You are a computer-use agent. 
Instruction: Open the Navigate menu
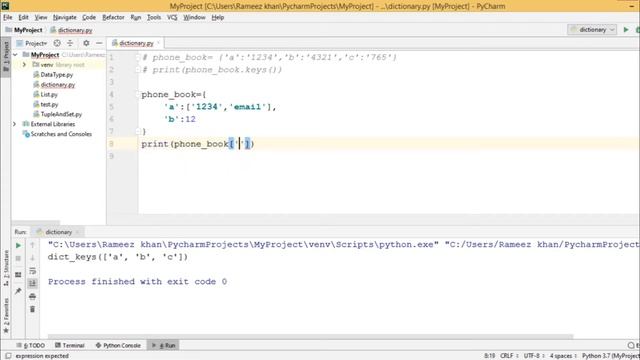point(64,17)
